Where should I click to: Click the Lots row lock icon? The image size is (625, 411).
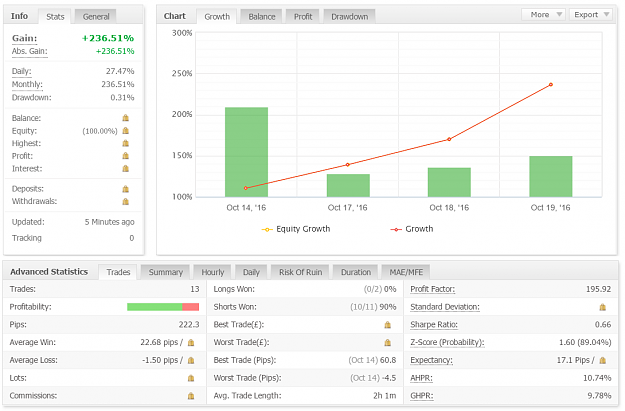[x=191, y=378]
